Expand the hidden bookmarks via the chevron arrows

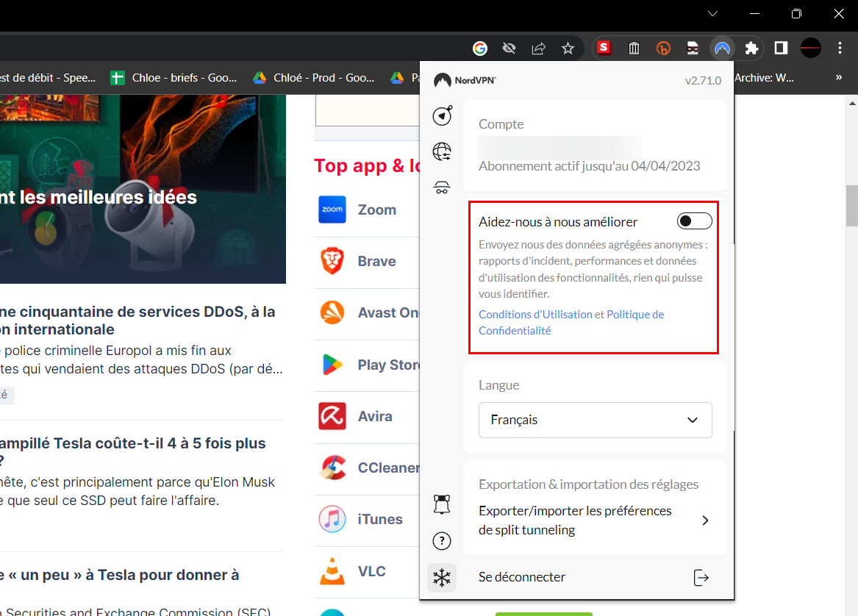(838, 76)
